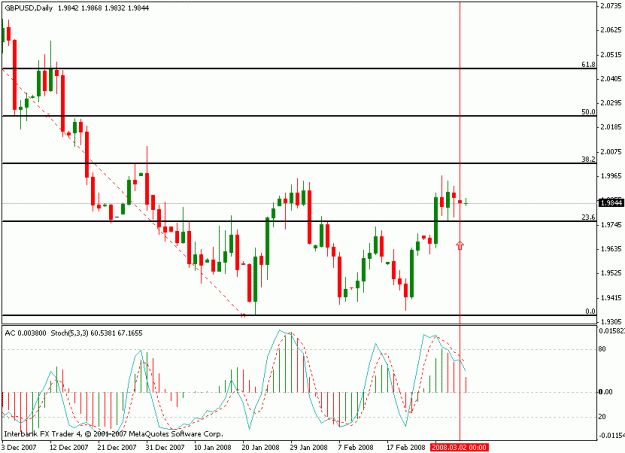Click the 12 Dec 2007 date label
Viewport: 625px width, 453px height.
[x=69, y=447]
